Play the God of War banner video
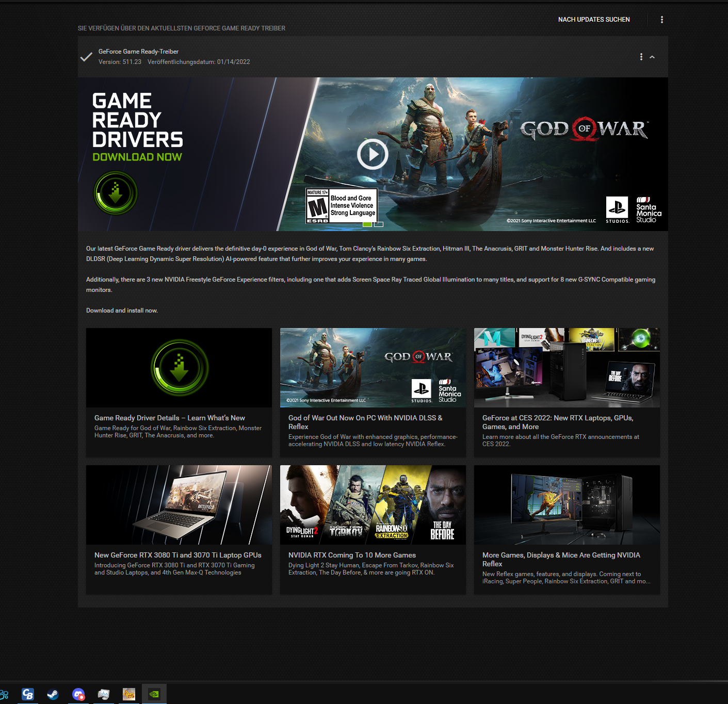 [x=373, y=154]
